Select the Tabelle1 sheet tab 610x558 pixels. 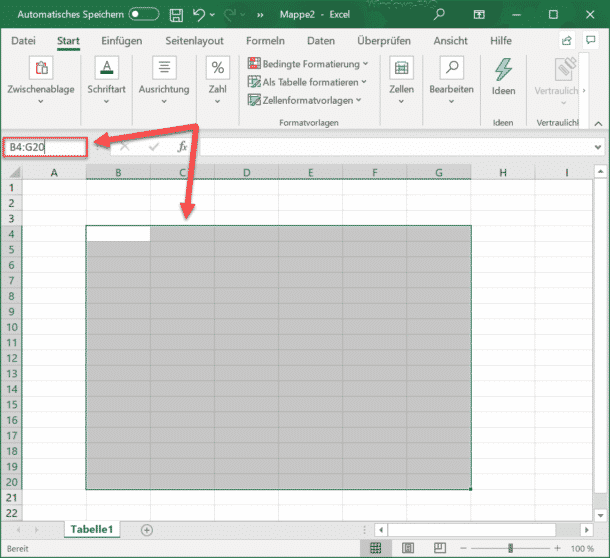coord(92,529)
